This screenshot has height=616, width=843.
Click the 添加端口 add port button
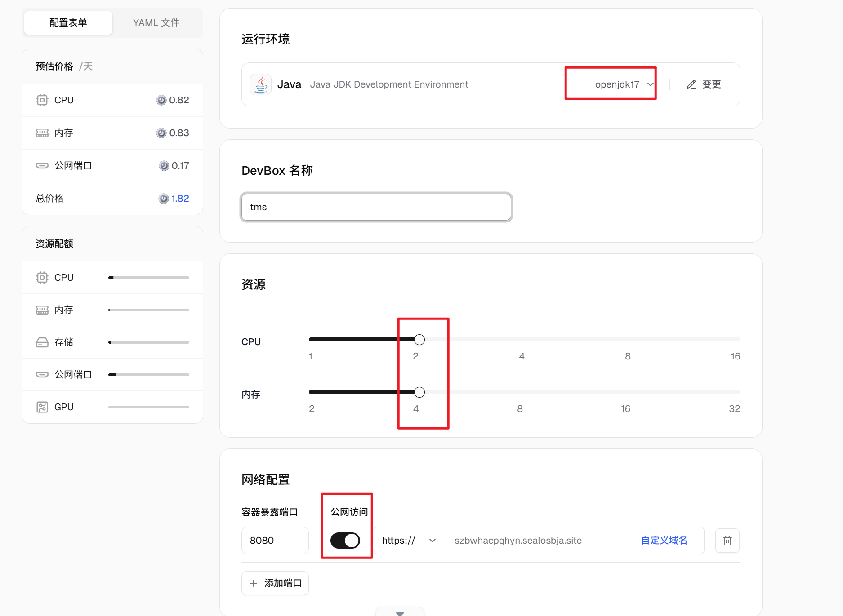click(275, 583)
